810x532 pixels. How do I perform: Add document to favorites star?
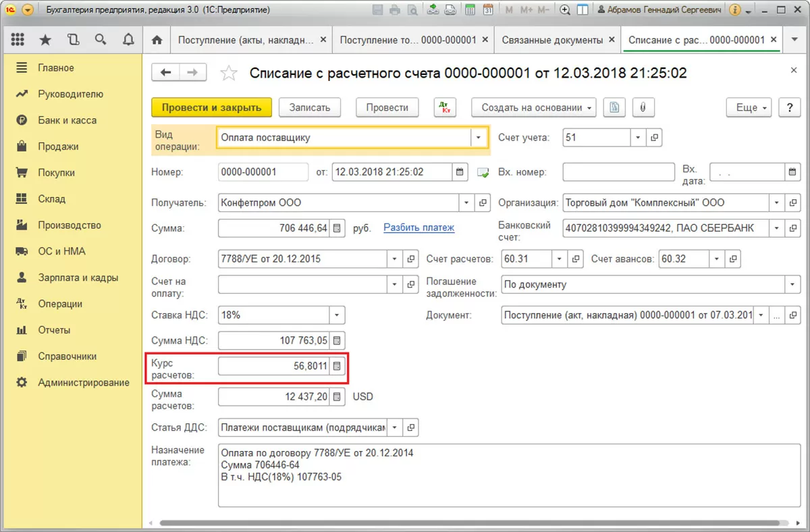[230, 73]
